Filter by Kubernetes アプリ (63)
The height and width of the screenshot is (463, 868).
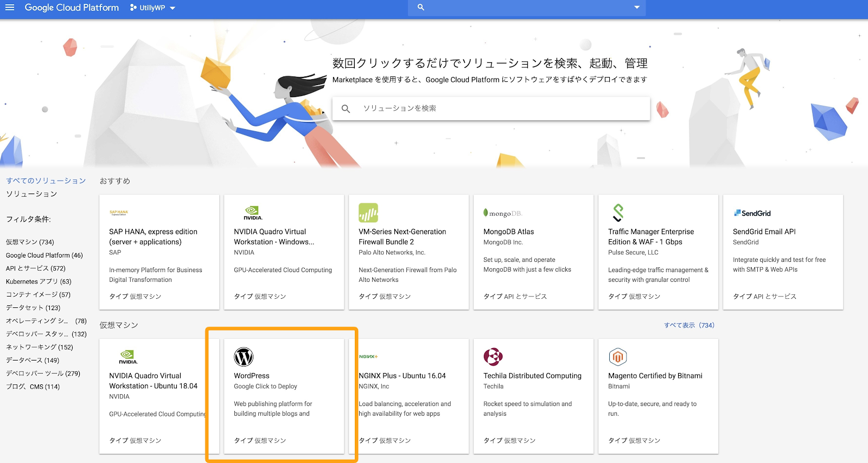(39, 281)
